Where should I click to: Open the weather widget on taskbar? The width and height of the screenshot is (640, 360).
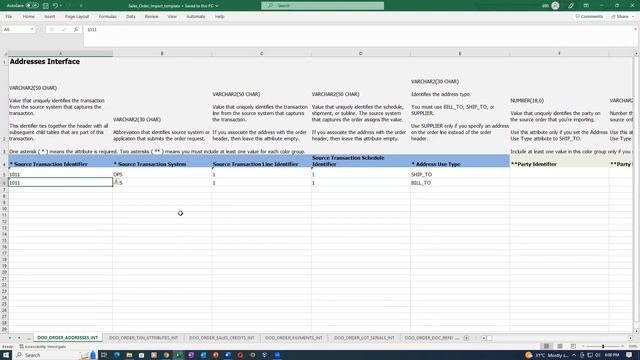tap(547, 355)
